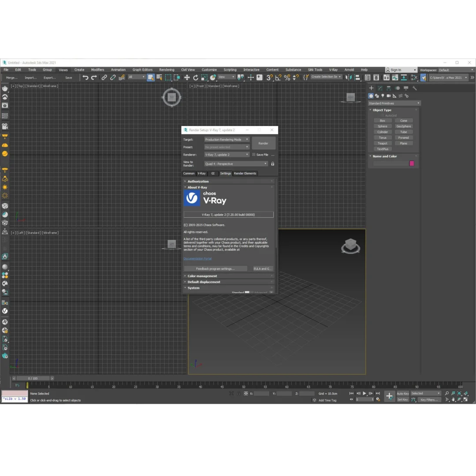This screenshot has width=476, height=476.
Task: Click the magenta object color swatch
Action: (x=412, y=163)
